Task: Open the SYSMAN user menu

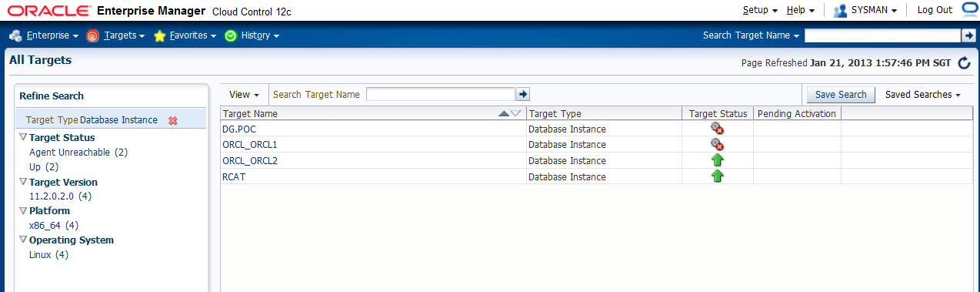Action: (874, 10)
